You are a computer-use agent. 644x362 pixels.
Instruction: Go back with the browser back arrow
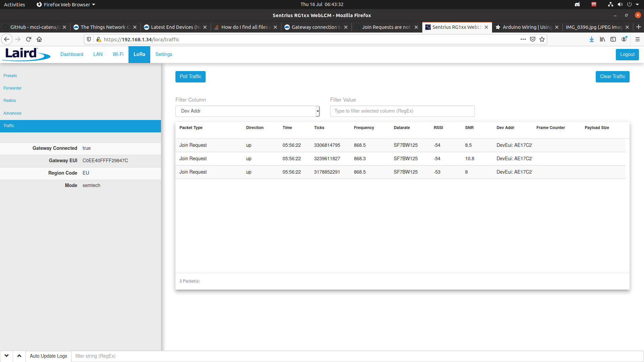7,39
